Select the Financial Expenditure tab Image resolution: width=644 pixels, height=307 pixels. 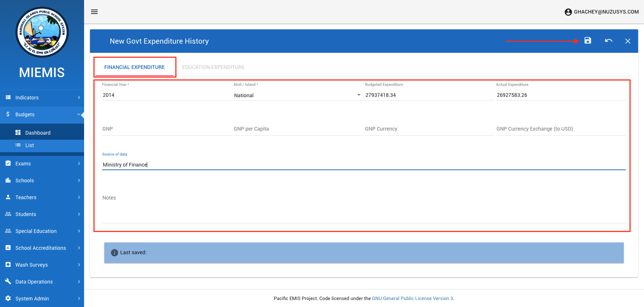[x=134, y=67]
